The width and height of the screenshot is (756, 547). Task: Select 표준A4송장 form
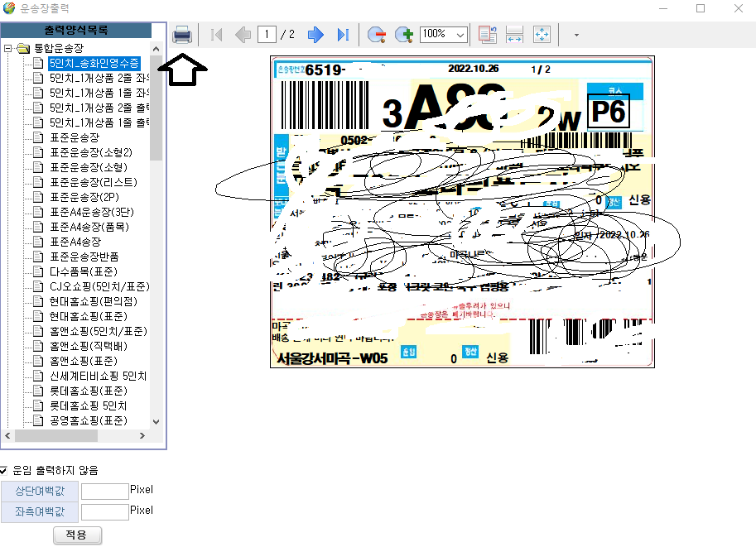75,242
